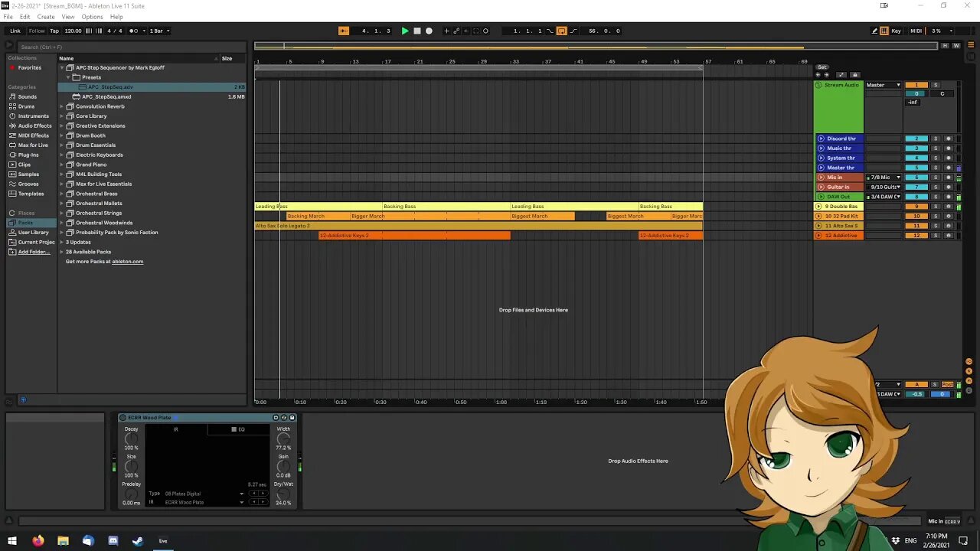Viewport: 980px width, 551px height.
Task: Select the Grooves category
Action: tap(28, 184)
